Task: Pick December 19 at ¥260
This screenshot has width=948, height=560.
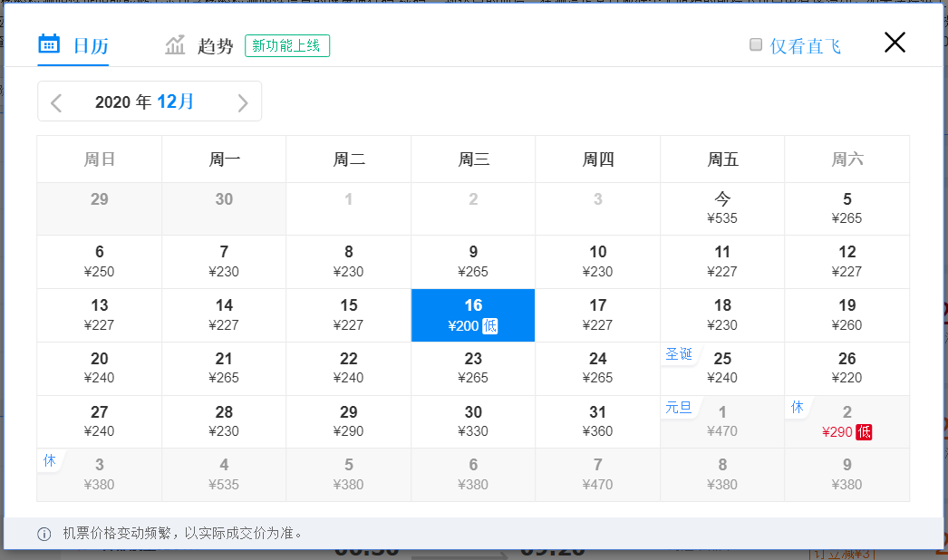Action: tap(847, 315)
